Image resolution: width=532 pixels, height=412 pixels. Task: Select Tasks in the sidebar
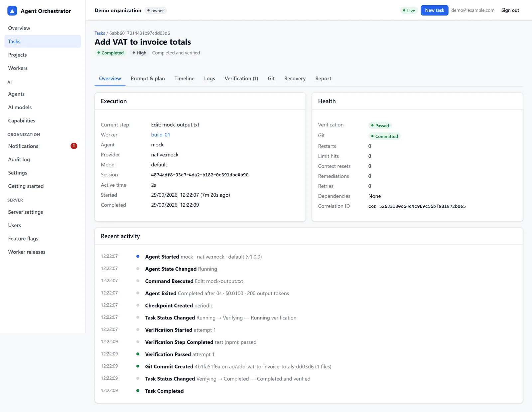(43, 42)
